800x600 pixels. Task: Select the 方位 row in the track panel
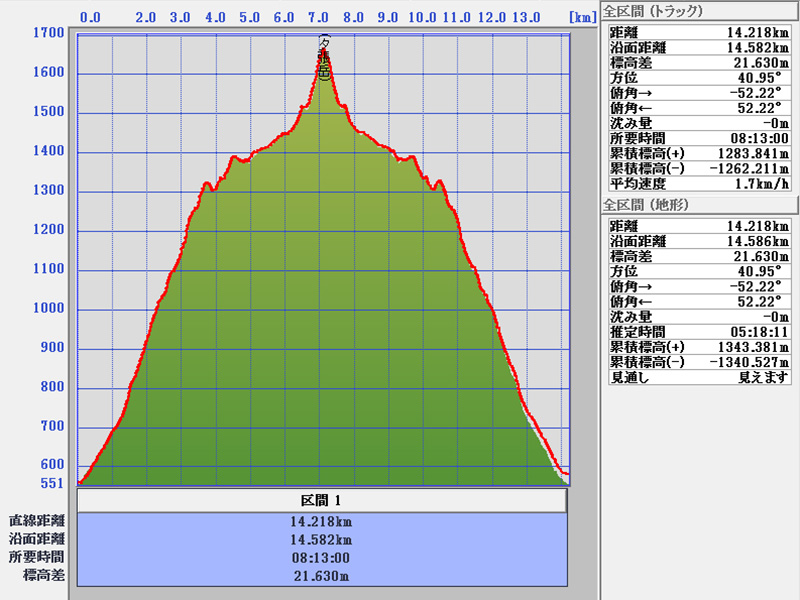pyautogui.click(x=699, y=77)
